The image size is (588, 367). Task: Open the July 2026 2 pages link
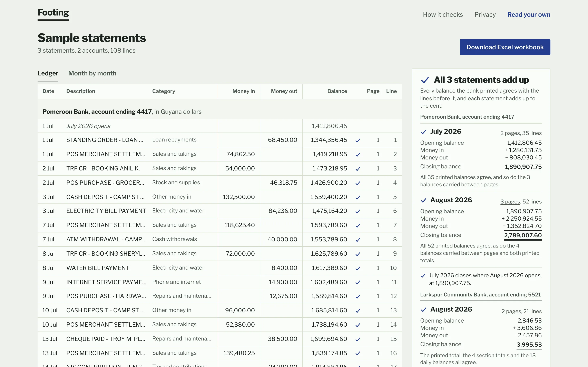[x=510, y=133]
